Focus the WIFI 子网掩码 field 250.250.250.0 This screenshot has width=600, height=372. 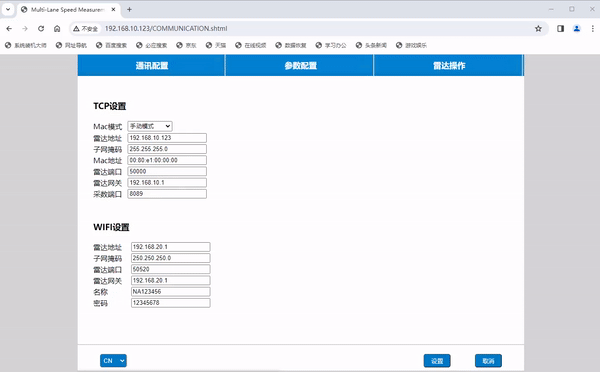pyautogui.click(x=171, y=258)
